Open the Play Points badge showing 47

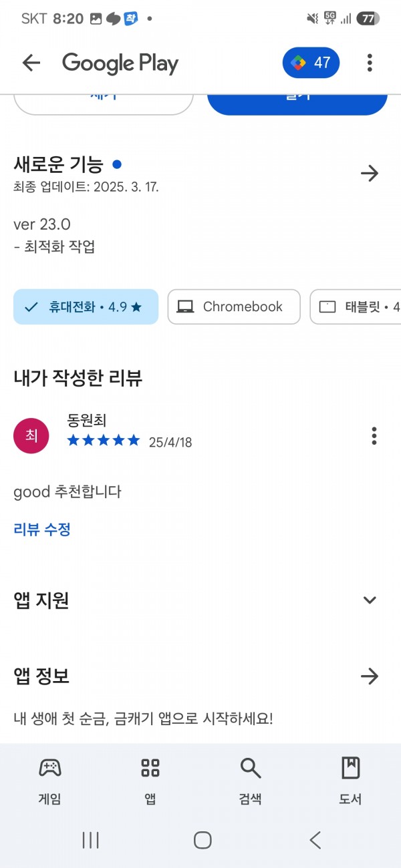[311, 63]
